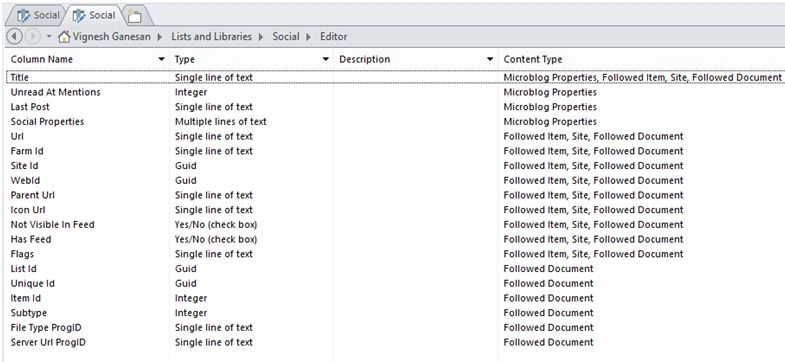Select the Editor breadcrumb item
This screenshot has width=785, height=362.
[x=333, y=37]
